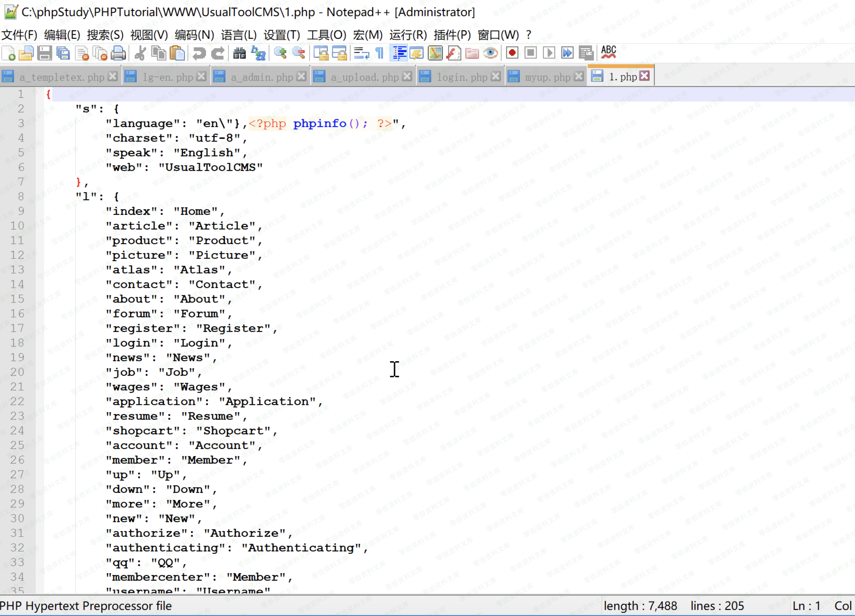This screenshot has width=855, height=616.
Task: Open the 插件(P) plugins menu
Action: point(452,35)
